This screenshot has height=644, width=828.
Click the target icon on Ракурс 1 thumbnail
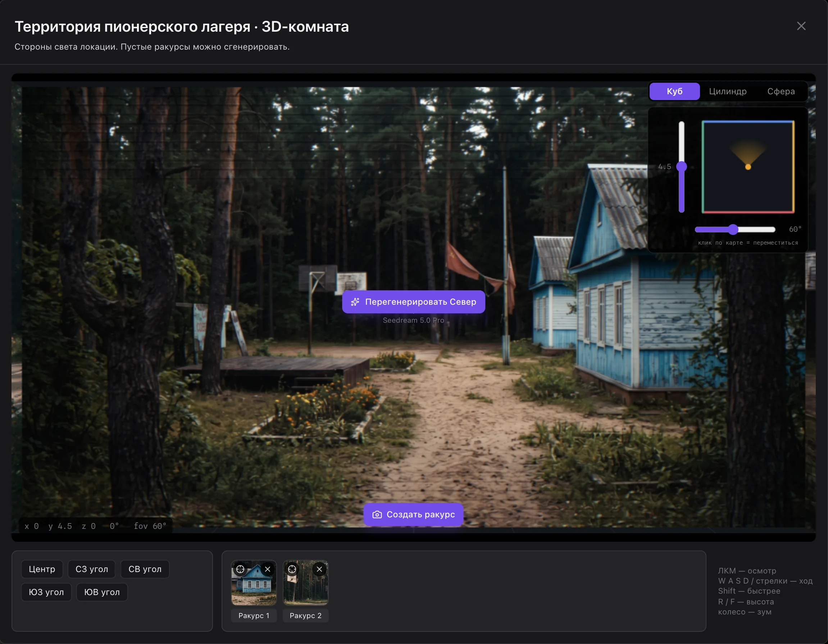[x=240, y=569]
